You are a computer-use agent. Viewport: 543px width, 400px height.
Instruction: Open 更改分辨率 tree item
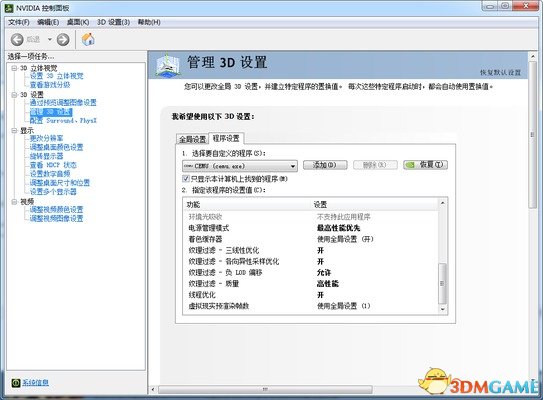46,138
